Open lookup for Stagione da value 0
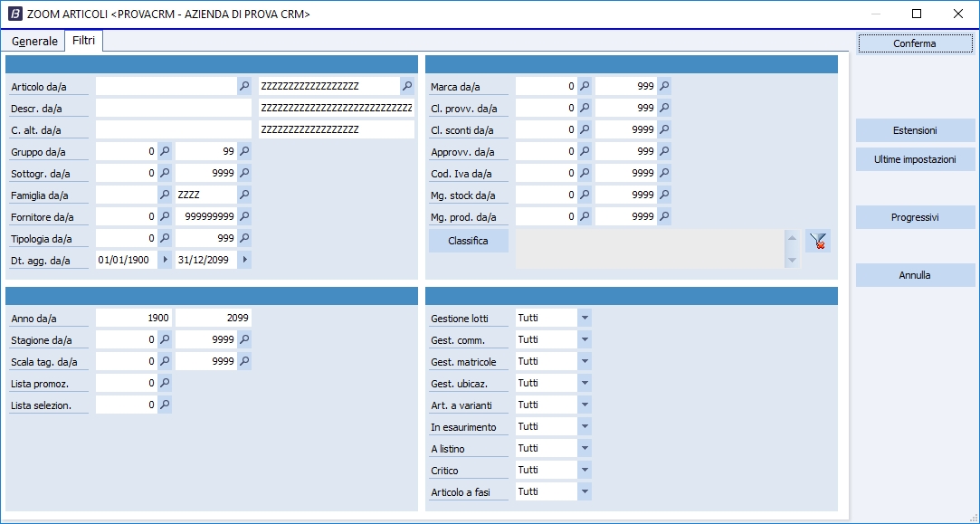This screenshot has height=524, width=980. [x=165, y=339]
